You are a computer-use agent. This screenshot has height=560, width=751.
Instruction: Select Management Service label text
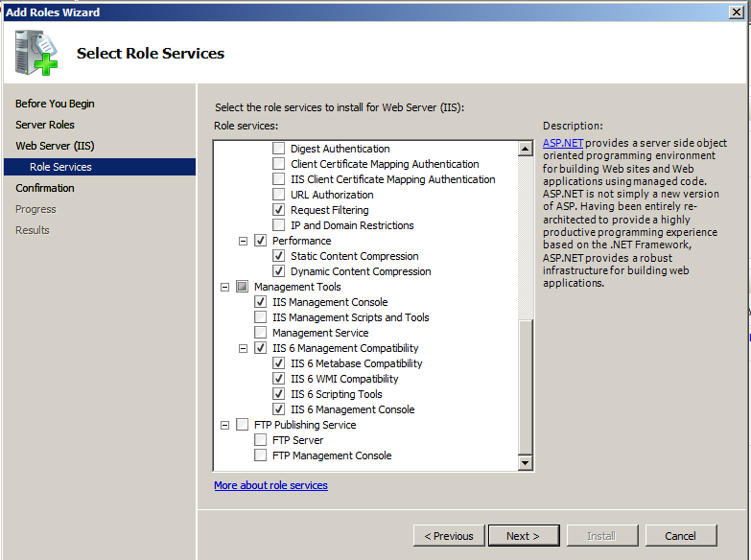click(320, 333)
